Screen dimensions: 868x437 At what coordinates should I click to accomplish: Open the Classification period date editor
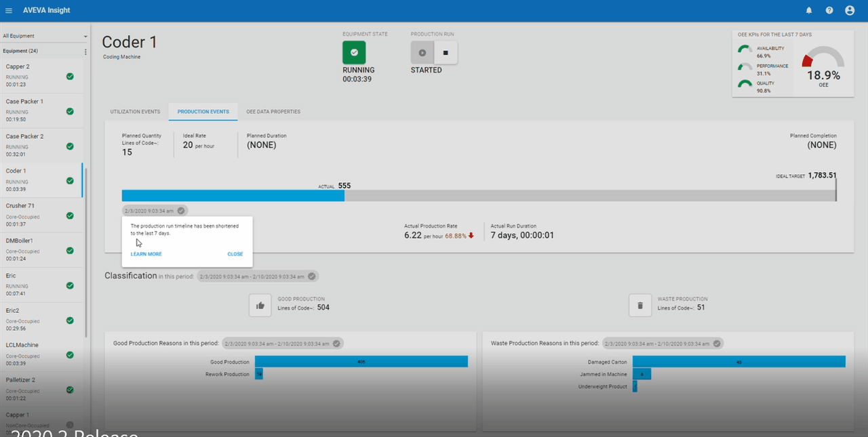pos(311,276)
